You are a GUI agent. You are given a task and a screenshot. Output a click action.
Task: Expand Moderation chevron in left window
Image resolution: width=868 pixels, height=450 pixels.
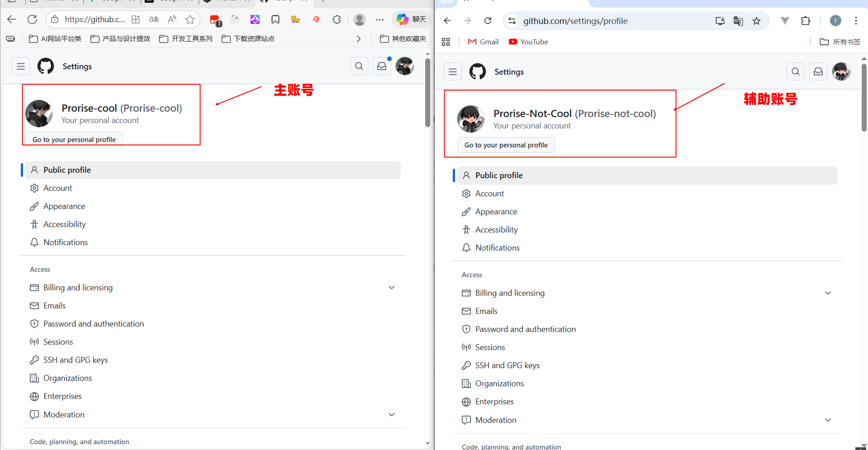click(392, 415)
